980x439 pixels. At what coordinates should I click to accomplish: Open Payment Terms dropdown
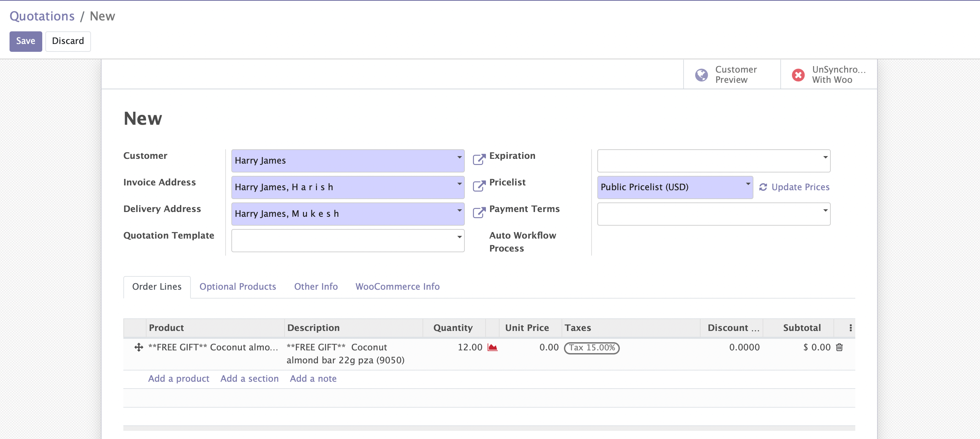click(x=825, y=210)
